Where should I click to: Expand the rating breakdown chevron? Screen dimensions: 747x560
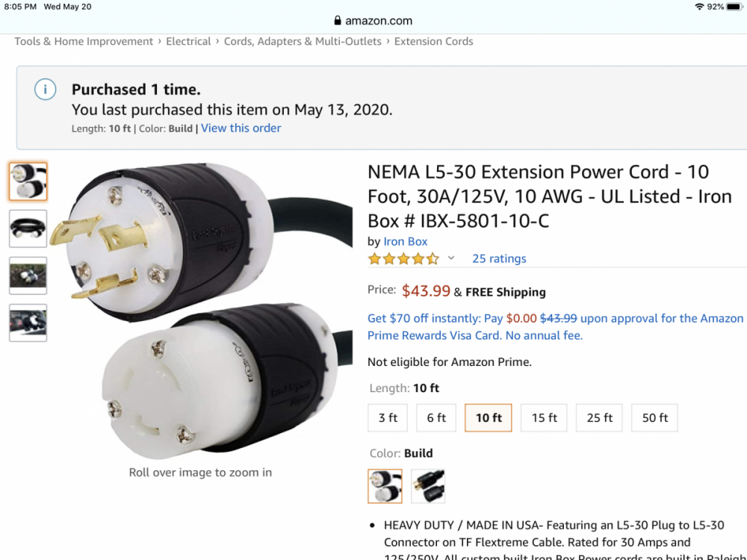pos(451,258)
